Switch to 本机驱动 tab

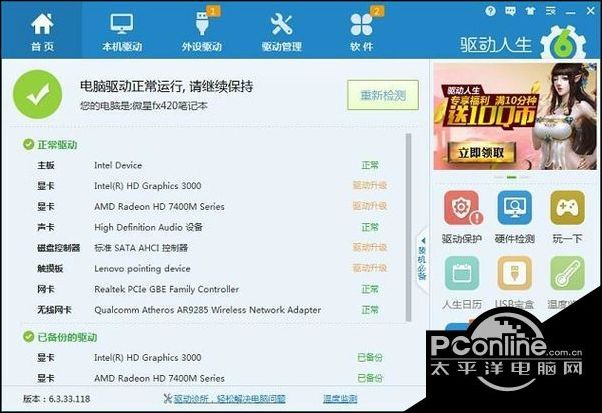click(x=122, y=31)
